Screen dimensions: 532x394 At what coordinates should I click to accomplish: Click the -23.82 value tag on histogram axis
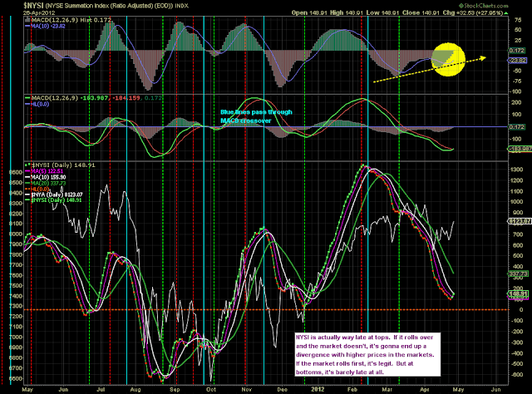518,61
